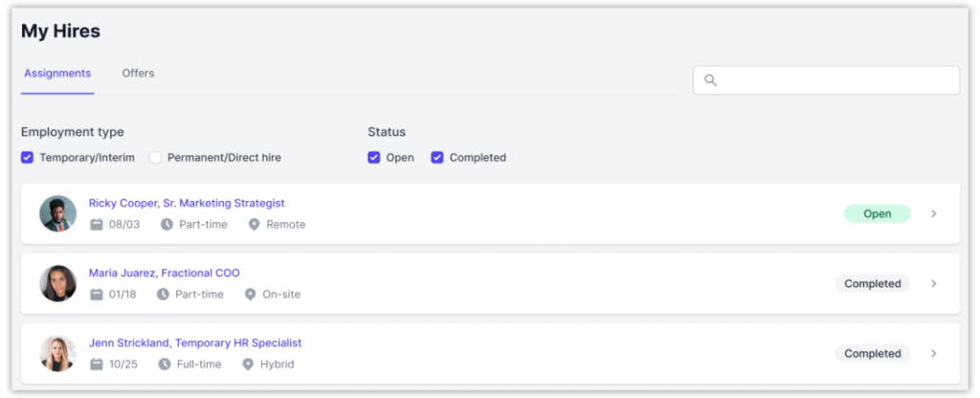Viewport: 980px width, 398px height.
Task: Click location pin icon next to On-site
Action: [250, 295]
